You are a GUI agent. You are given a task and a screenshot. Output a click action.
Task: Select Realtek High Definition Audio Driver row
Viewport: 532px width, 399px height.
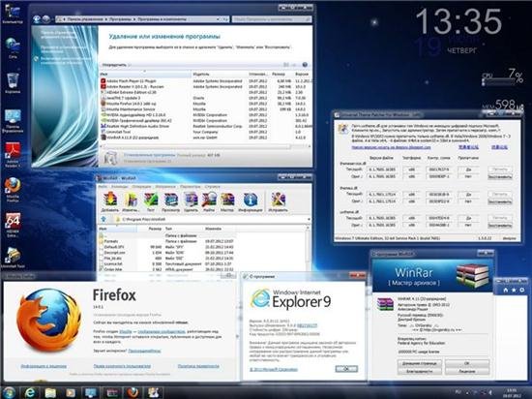(206, 126)
